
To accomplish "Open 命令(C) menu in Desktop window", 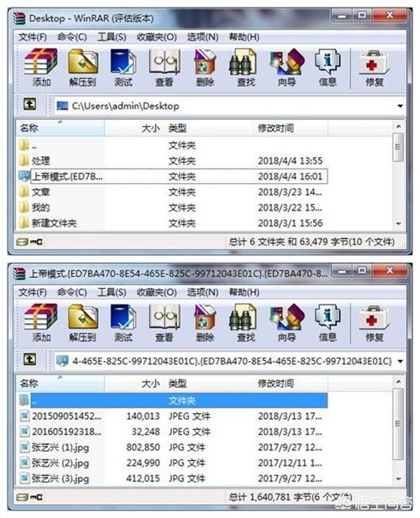I will click(72, 37).
